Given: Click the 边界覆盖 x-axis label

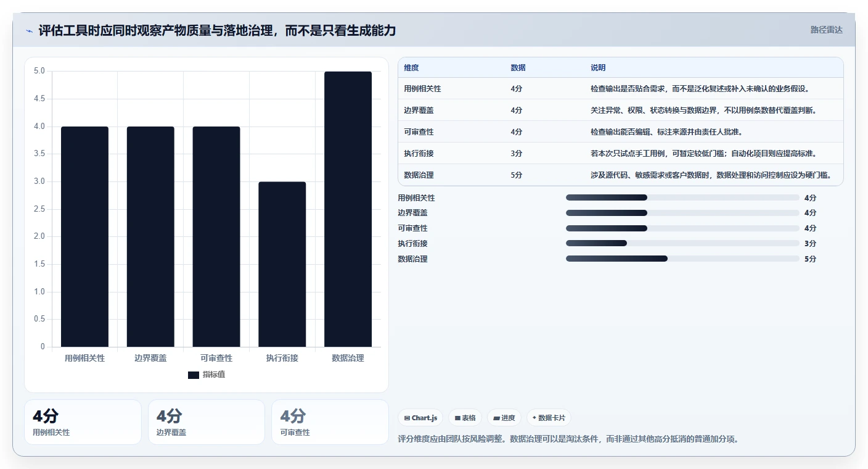Looking at the screenshot, I should [x=150, y=358].
